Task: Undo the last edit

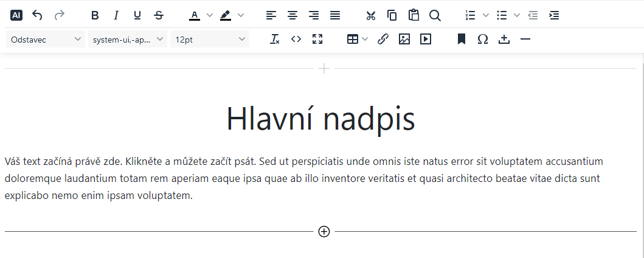Action: click(38, 15)
